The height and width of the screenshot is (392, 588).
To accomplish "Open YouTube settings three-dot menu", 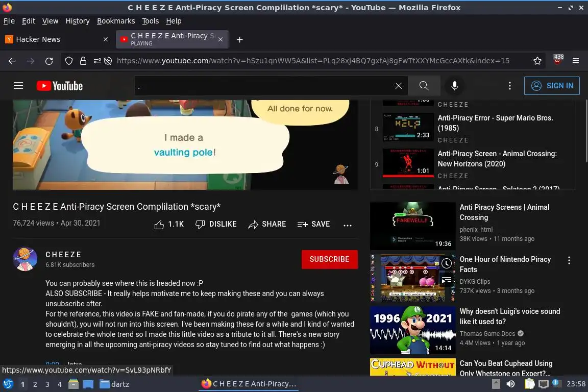I will (x=509, y=86).
